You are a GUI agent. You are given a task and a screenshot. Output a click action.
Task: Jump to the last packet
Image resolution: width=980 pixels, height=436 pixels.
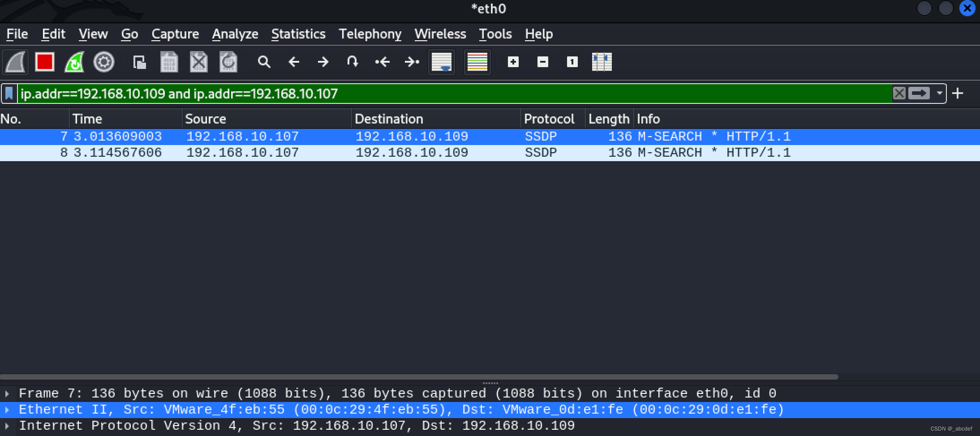click(412, 62)
